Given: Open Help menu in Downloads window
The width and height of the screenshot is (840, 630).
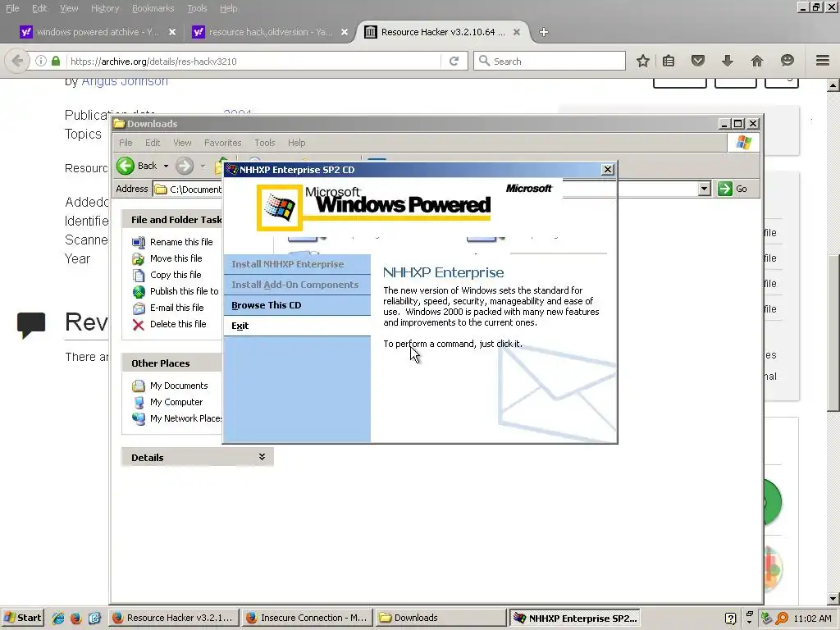Looking at the screenshot, I should pos(297,143).
